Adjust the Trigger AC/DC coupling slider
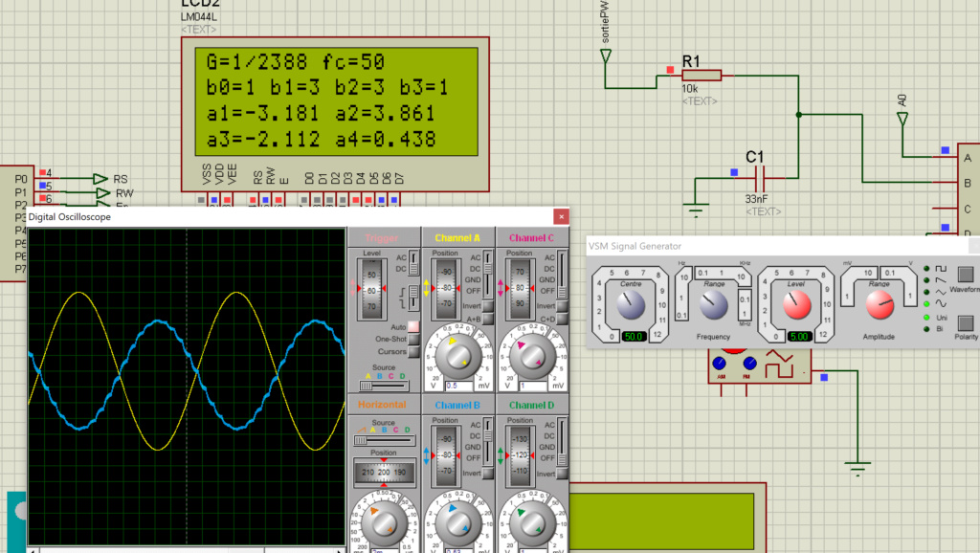This screenshot has width=980, height=553. coord(413,263)
